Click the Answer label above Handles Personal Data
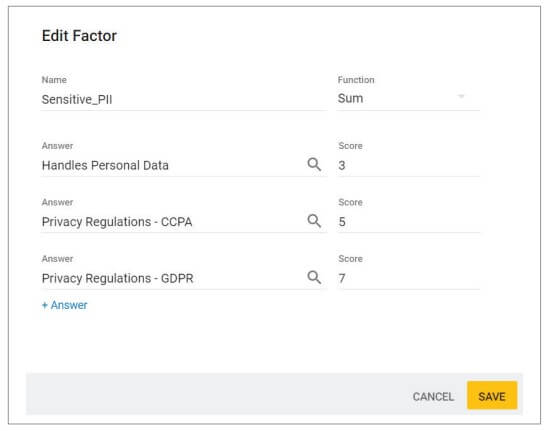552x431 pixels. coord(57,146)
